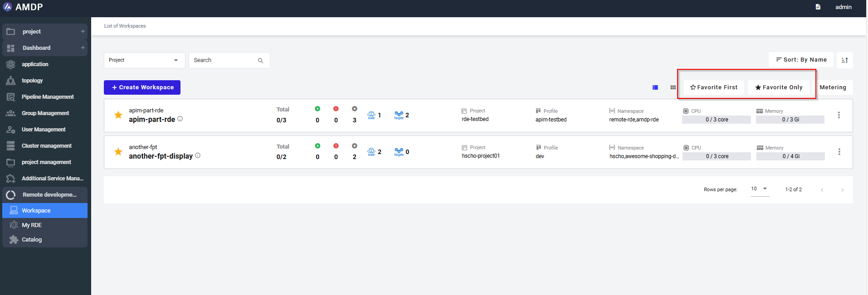This screenshot has height=295, width=868.
Task: Open the Project filter dropdown
Action: 144,60
